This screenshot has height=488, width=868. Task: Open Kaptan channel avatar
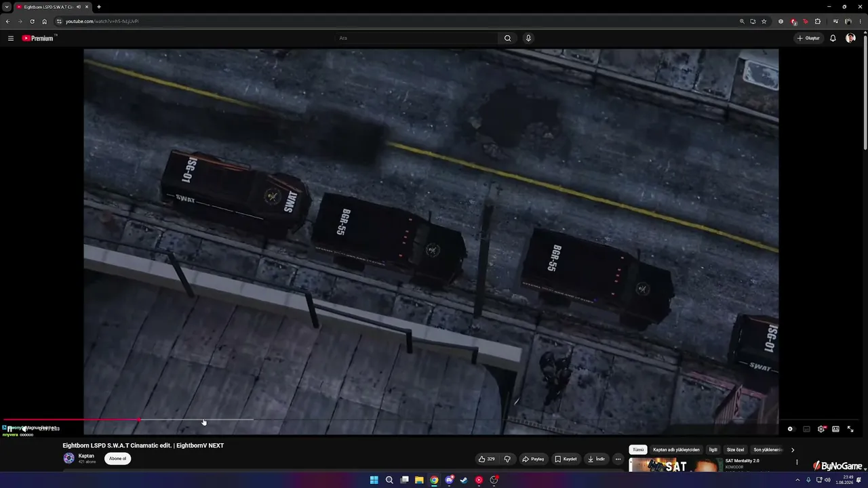[68, 458]
